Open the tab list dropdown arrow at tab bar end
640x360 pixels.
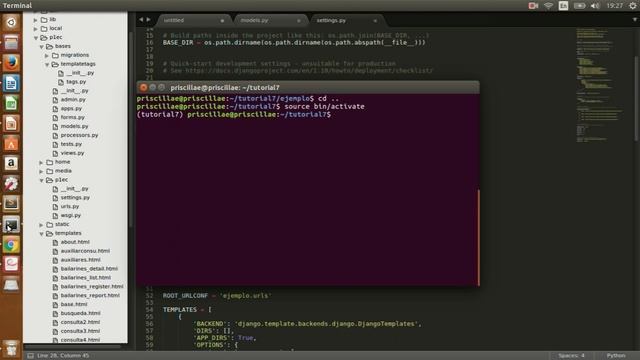(635, 20)
